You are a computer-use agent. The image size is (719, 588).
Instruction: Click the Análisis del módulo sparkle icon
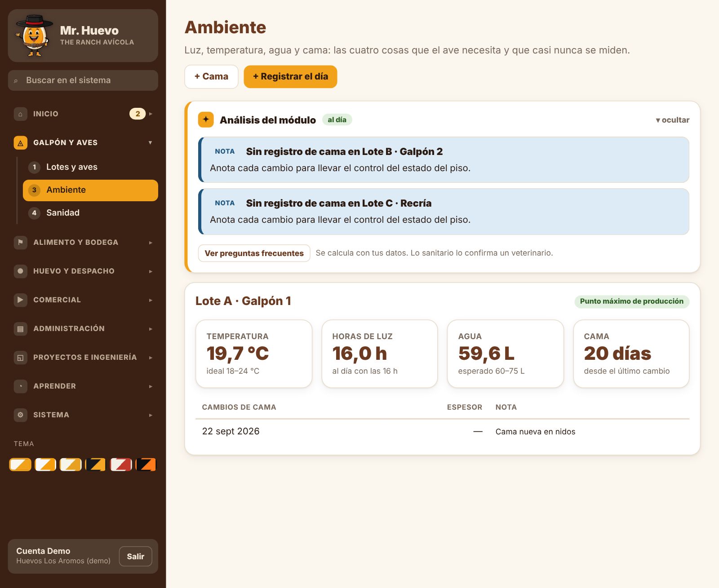(206, 119)
